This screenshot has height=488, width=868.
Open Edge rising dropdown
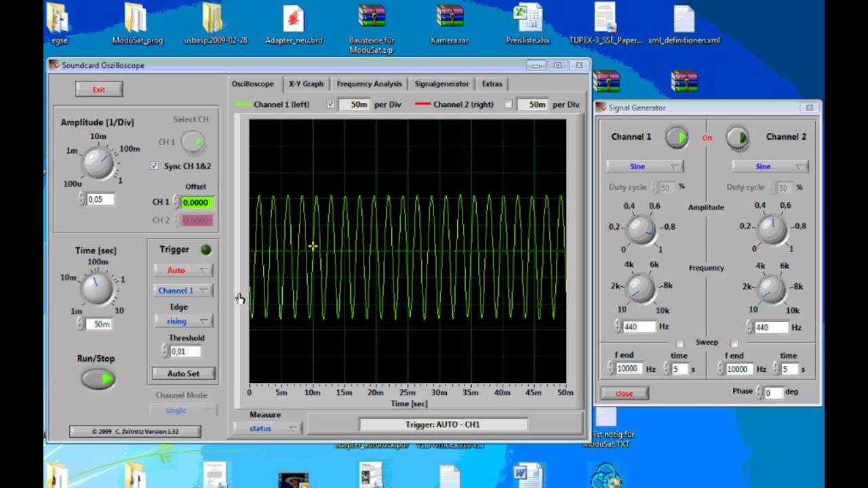click(x=183, y=321)
